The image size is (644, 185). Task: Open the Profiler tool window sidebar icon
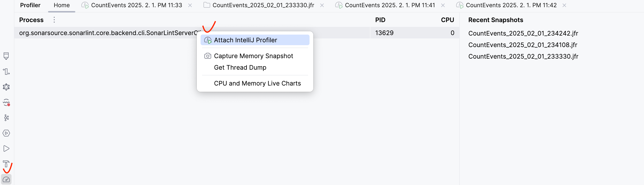[x=6, y=179]
